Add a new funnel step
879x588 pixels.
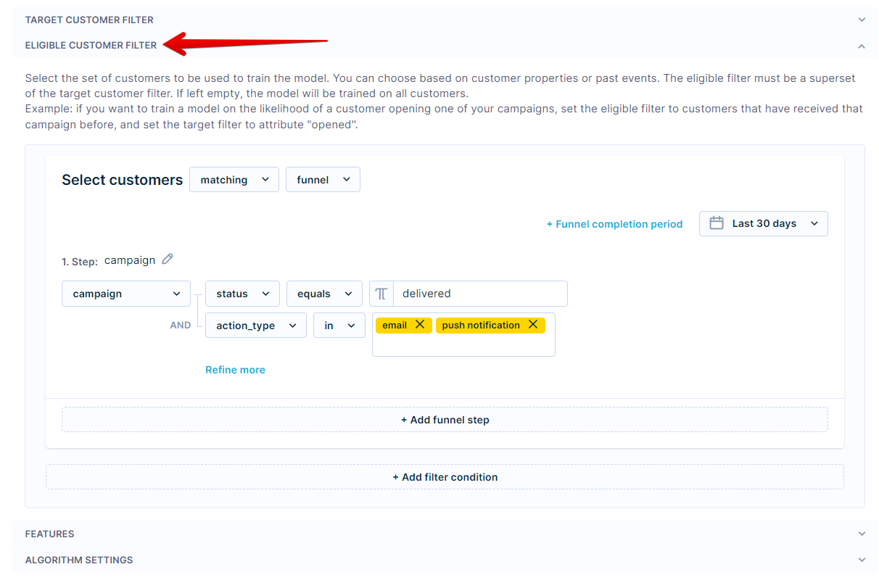(445, 419)
